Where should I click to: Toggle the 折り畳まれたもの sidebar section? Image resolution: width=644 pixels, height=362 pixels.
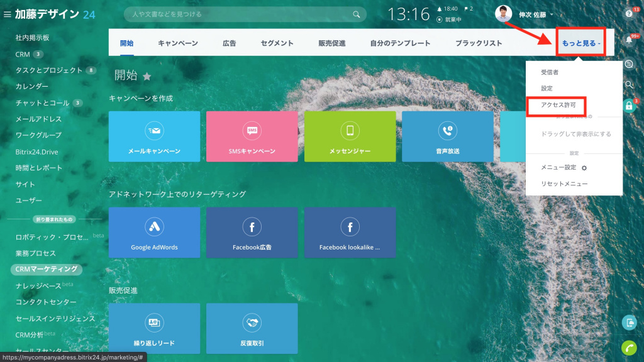[x=54, y=219]
